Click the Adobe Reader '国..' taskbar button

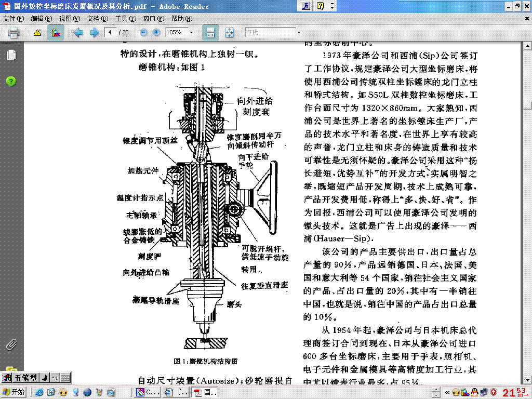(205, 392)
